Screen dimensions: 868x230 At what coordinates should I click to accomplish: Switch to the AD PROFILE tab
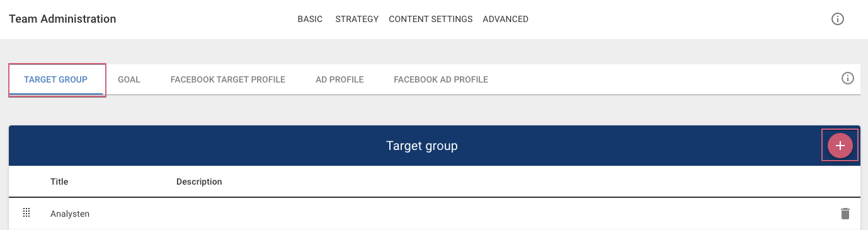[x=340, y=79]
